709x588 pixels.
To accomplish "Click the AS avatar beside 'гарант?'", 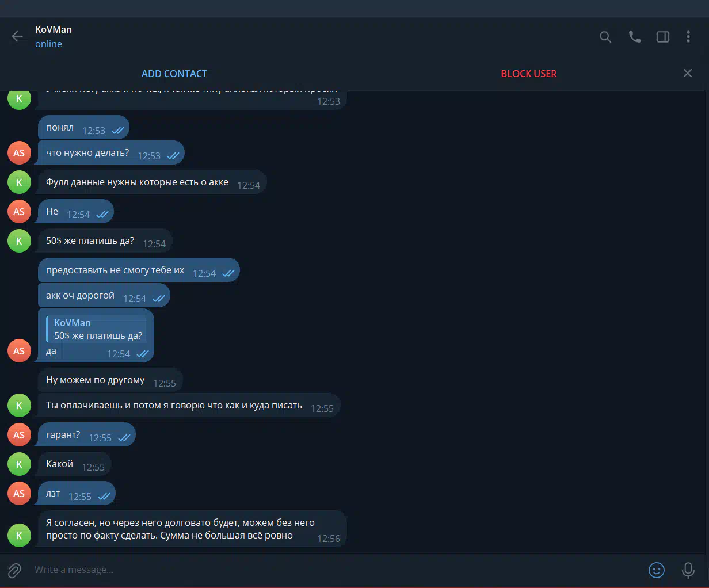I will click(x=19, y=435).
